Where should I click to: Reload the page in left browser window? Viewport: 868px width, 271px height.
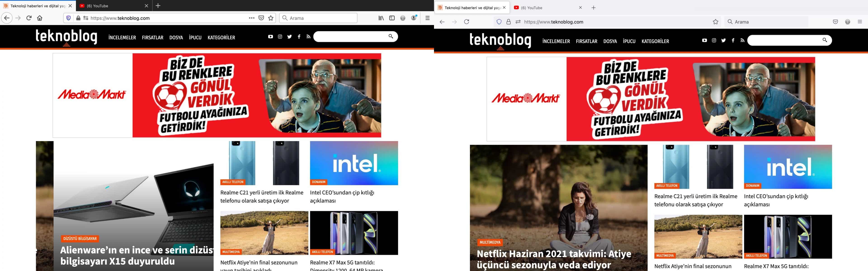tap(29, 18)
